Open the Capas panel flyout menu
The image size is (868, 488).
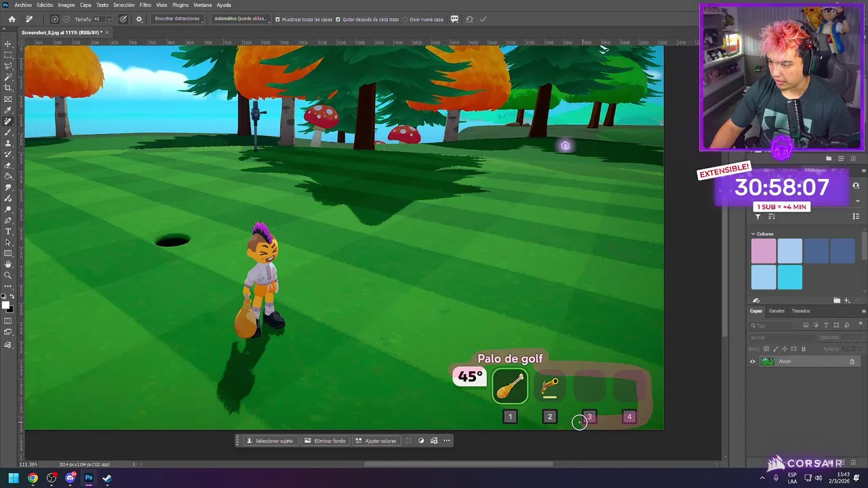tap(863, 311)
